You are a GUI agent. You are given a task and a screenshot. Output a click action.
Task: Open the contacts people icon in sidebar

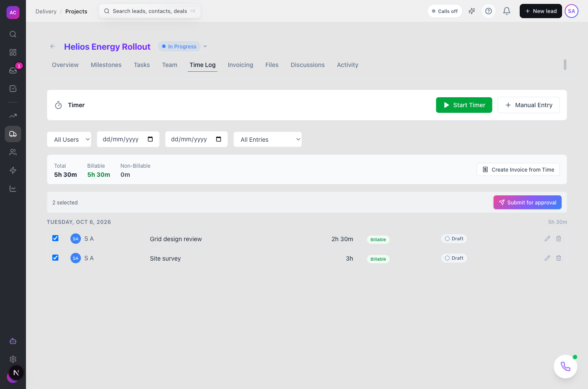13,152
